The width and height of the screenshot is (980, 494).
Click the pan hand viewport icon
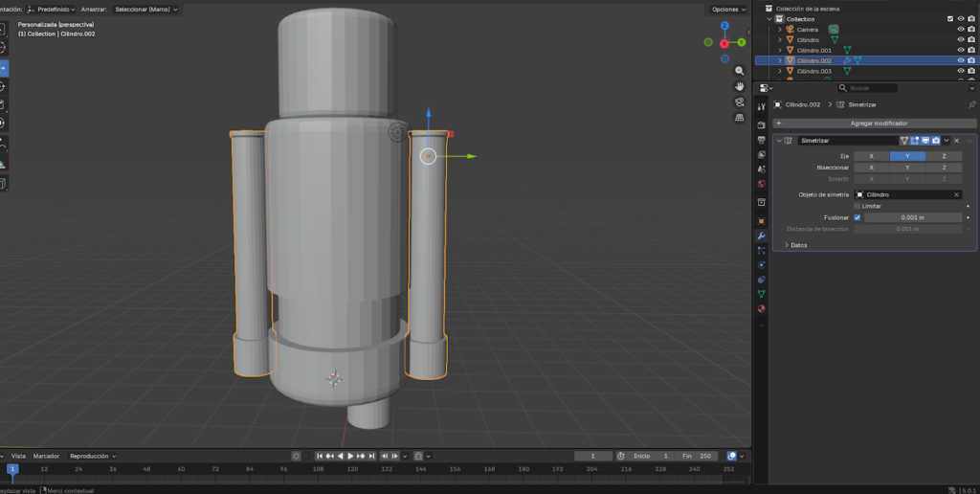[x=740, y=87]
